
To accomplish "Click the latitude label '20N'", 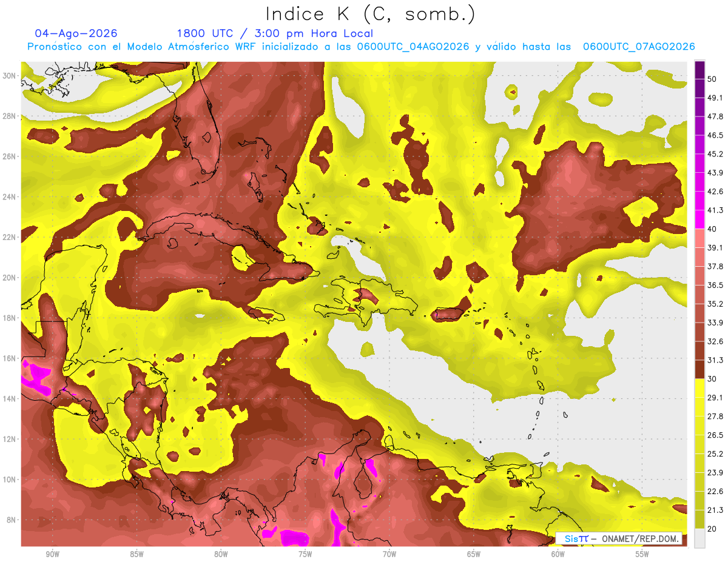I will (9, 278).
